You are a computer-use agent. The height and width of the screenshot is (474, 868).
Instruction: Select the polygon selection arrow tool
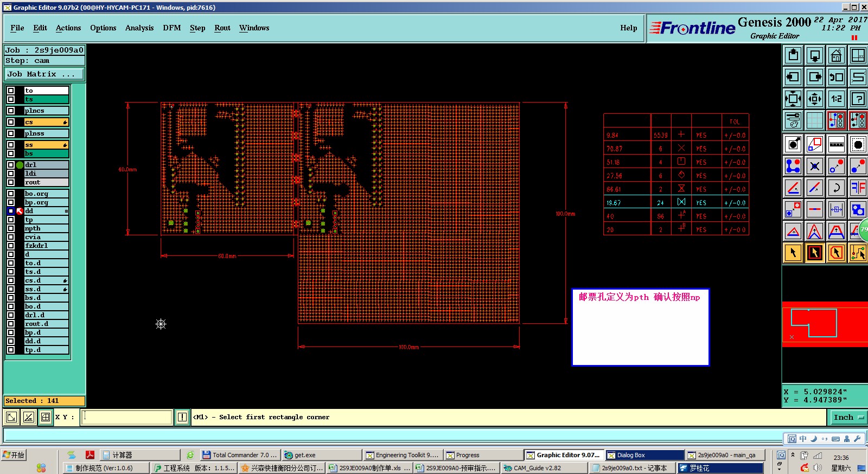click(x=837, y=253)
